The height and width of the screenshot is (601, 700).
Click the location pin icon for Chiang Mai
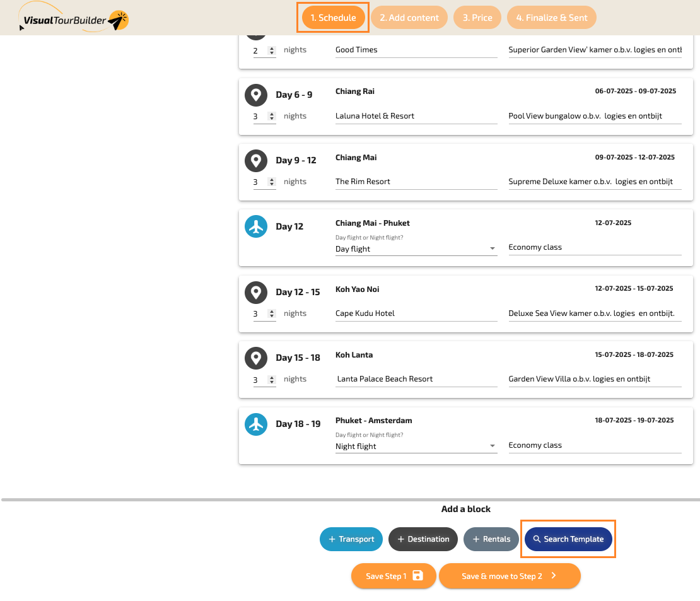point(256,161)
